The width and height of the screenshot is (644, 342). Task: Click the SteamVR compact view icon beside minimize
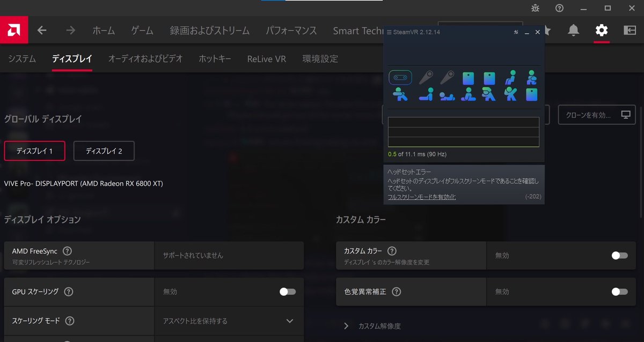click(516, 32)
